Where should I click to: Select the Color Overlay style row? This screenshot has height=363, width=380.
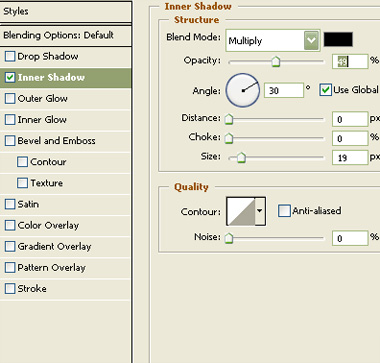66,225
